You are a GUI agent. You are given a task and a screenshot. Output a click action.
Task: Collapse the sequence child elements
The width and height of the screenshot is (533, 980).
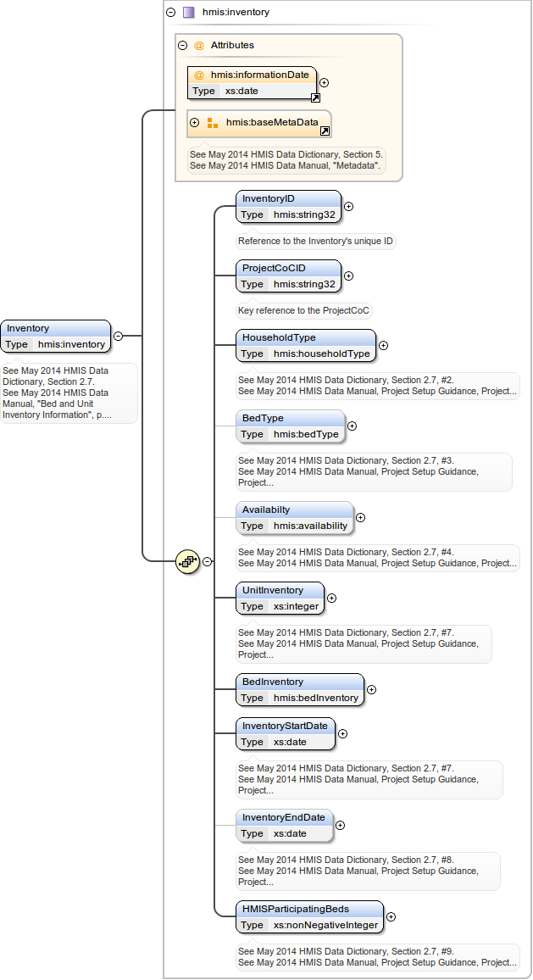pyautogui.click(x=207, y=561)
